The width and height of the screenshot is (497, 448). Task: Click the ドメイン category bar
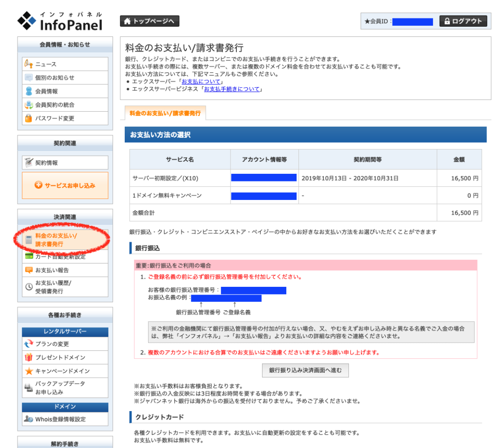(65, 407)
